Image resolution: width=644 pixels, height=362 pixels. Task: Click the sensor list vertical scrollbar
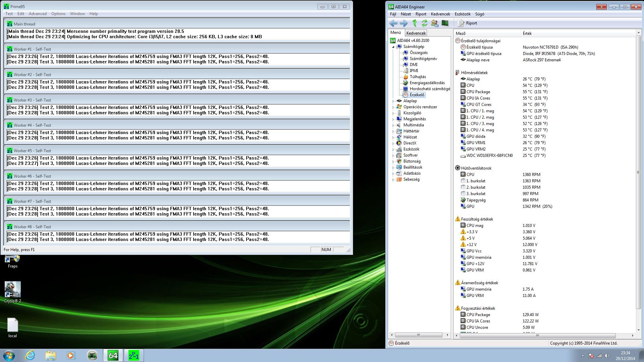[x=638, y=172]
